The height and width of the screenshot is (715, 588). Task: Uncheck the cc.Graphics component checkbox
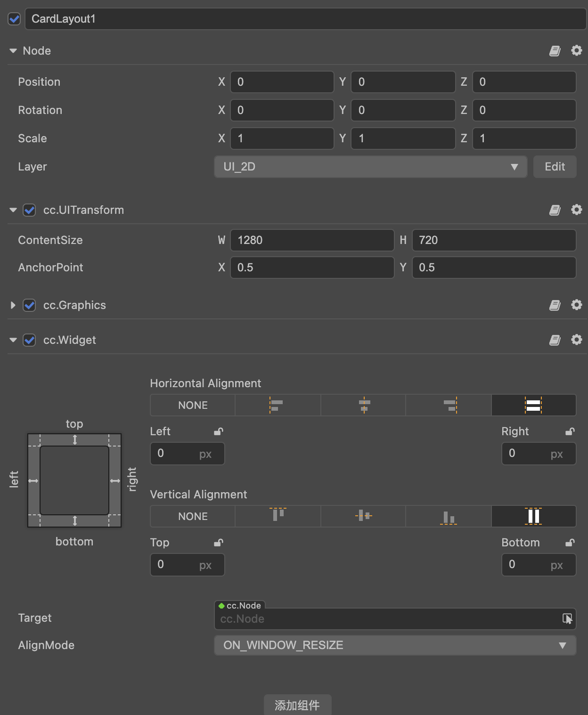(x=29, y=305)
